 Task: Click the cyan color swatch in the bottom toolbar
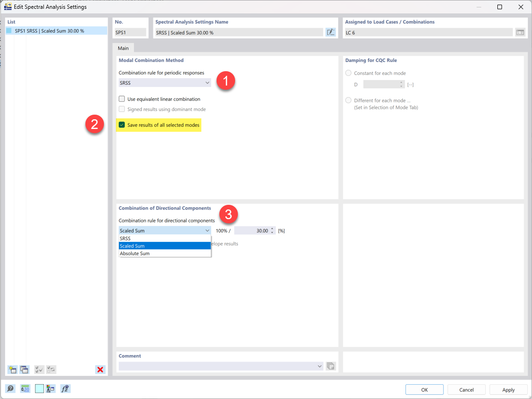(x=39, y=388)
